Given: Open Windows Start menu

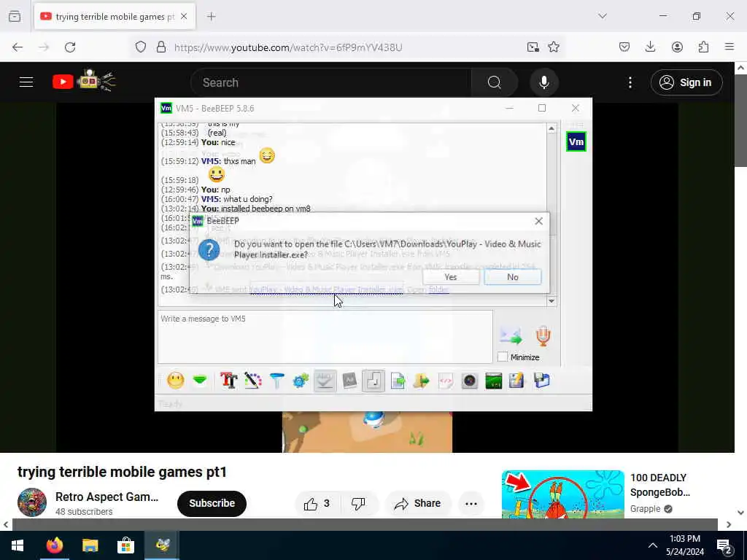Looking at the screenshot, I should pos(18,545).
